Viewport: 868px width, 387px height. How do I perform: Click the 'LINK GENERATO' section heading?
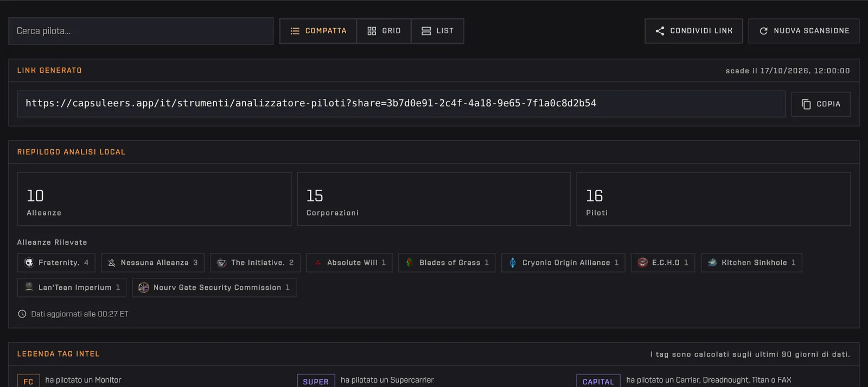coord(49,71)
